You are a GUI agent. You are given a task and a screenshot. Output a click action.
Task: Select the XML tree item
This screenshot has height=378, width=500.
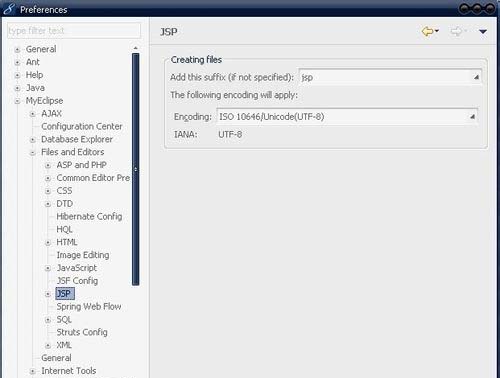pyautogui.click(x=64, y=345)
